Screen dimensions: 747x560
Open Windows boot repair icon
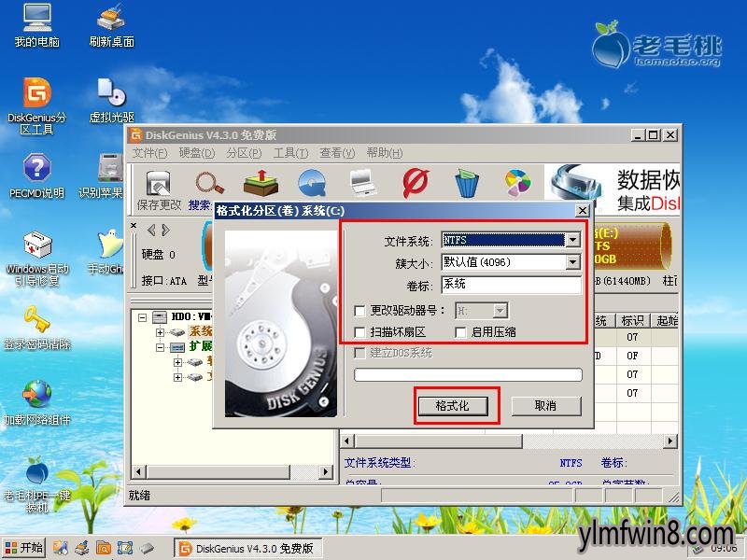[36, 258]
